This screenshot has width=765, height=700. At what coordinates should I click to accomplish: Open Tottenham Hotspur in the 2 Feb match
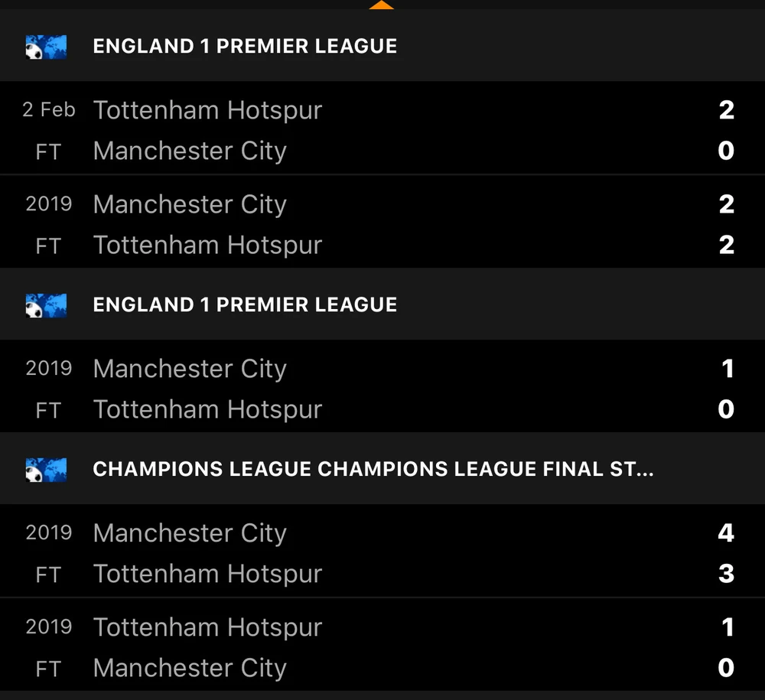click(x=207, y=110)
